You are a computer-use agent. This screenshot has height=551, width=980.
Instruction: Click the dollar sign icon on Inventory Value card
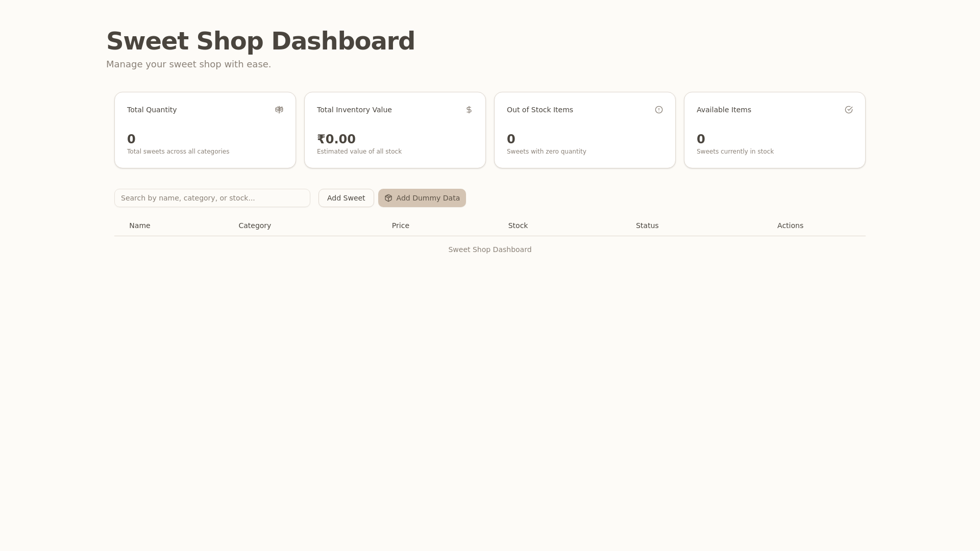(x=469, y=110)
